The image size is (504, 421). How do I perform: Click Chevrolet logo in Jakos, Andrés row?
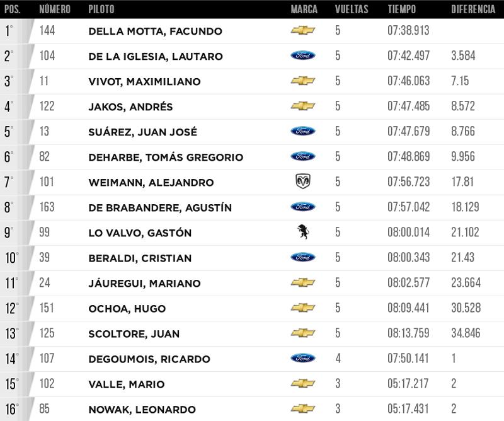[x=303, y=106]
